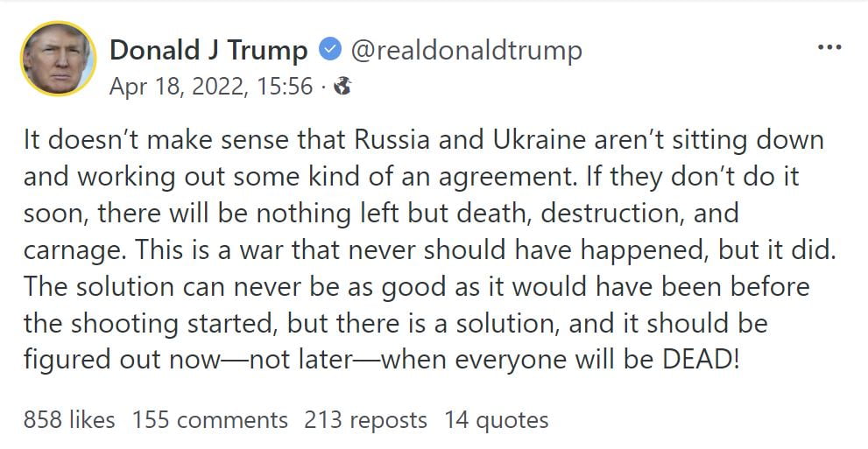This screenshot has height=449, width=868.
Task: Click the globe public visibility icon
Action: click(342, 86)
